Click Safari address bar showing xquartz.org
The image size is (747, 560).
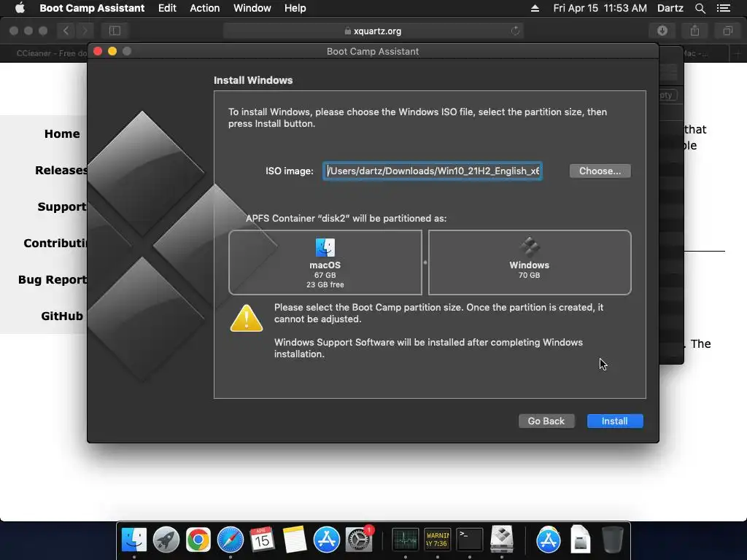(373, 31)
